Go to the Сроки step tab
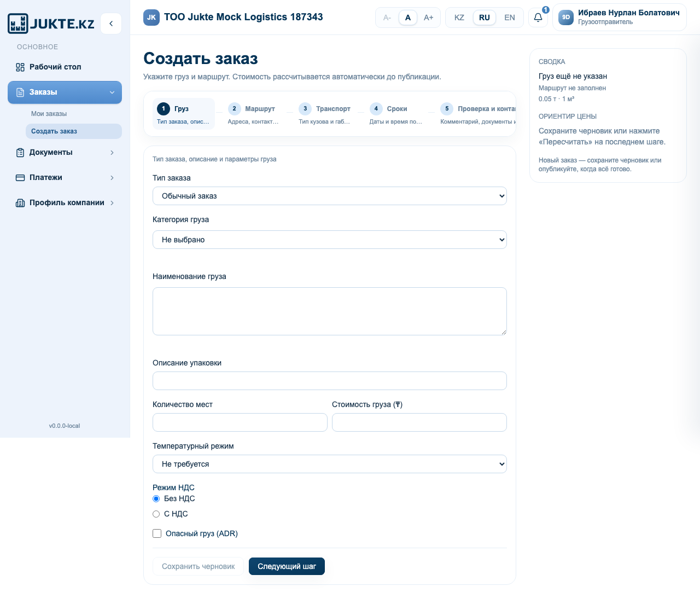 [x=396, y=114]
